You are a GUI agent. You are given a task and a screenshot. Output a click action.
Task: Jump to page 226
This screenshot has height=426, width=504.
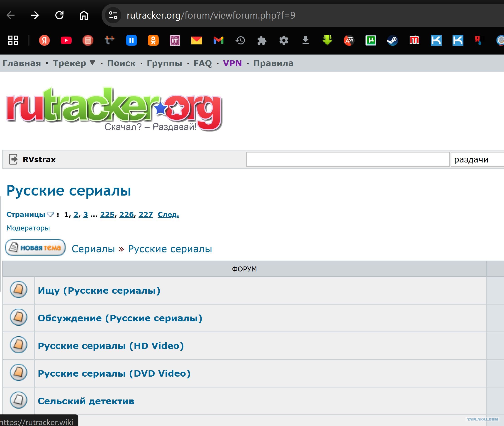127,214
